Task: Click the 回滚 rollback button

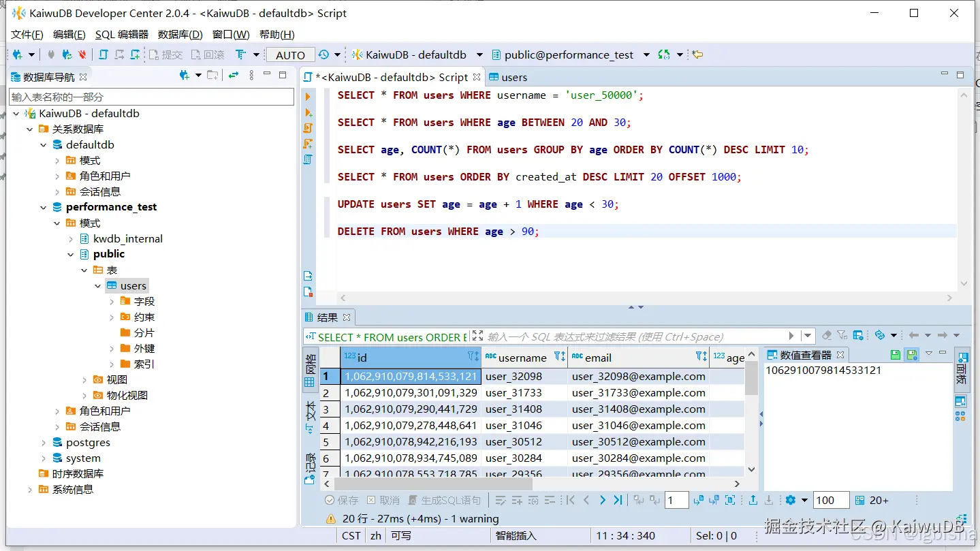Action: [208, 54]
